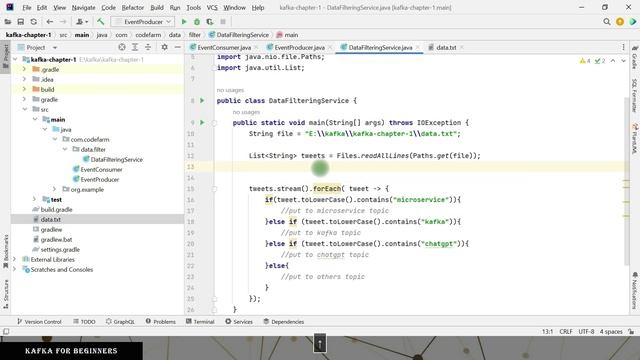The width and height of the screenshot is (640, 360).
Task: Open the Structure side tool window
Action: coord(6,294)
